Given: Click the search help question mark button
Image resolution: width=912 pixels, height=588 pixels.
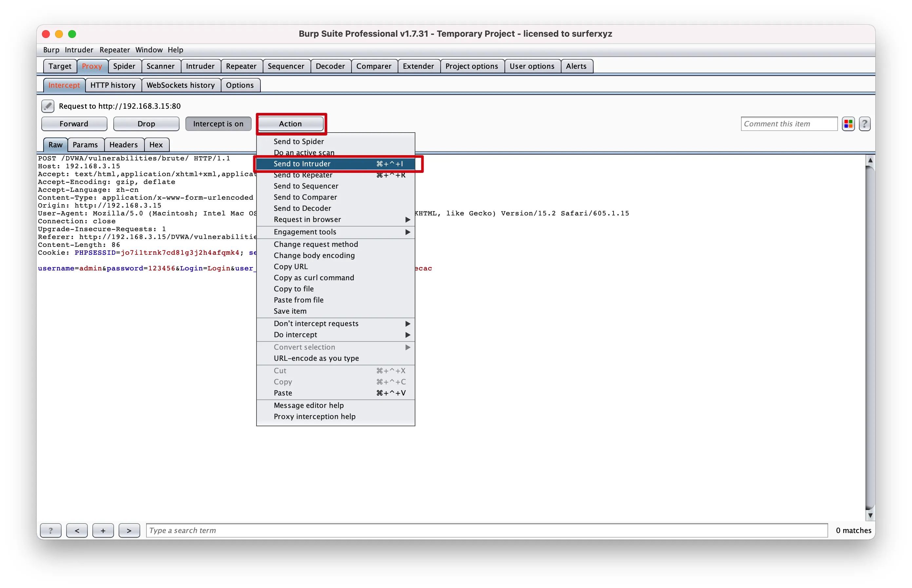Looking at the screenshot, I should [x=50, y=530].
